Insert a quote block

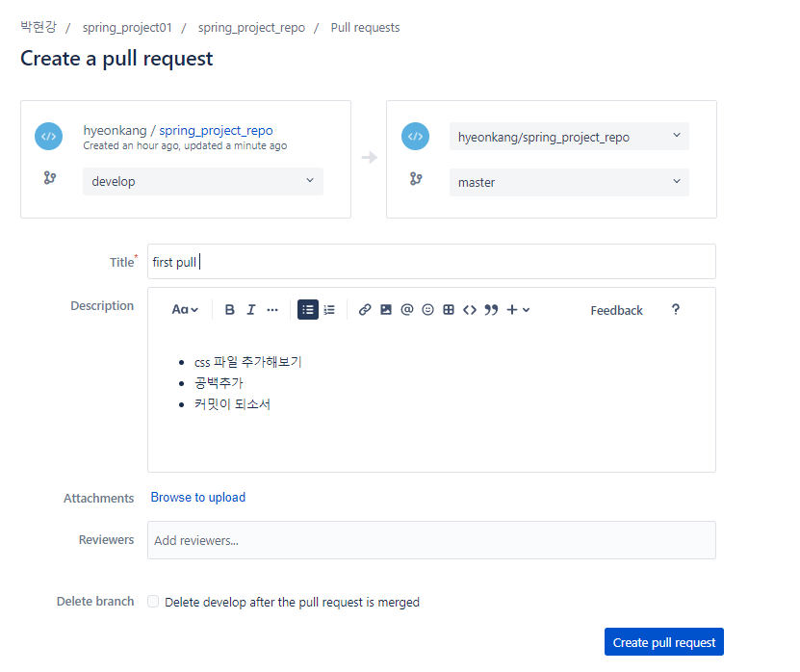(491, 310)
